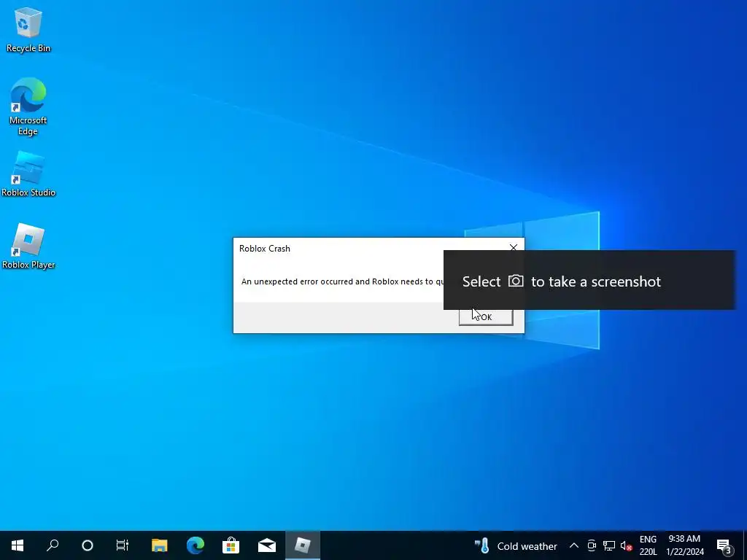Select the Roblox Studio desktop shortcut
The width and height of the screenshot is (747, 560).
click(x=28, y=174)
